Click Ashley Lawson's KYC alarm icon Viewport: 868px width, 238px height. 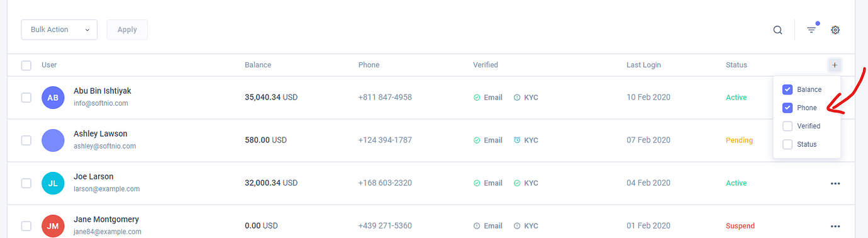pyautogui.click(x=517, y=140)
